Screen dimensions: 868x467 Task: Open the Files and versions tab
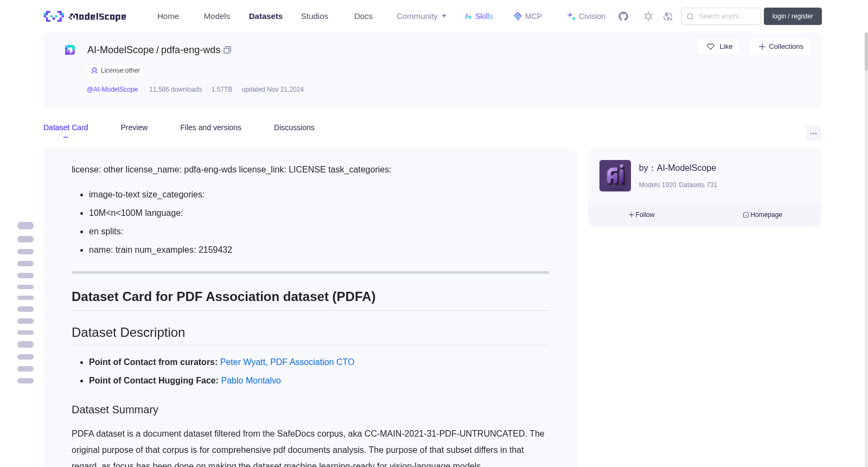pos(210,127)
